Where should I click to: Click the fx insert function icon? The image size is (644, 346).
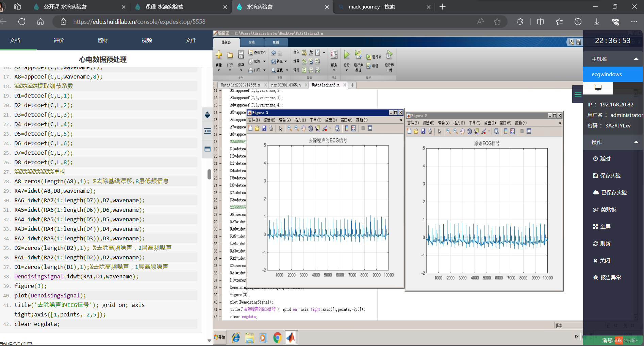(311, 52)
